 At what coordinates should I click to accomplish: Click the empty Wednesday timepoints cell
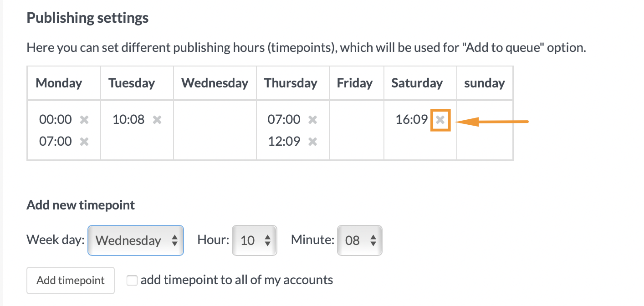pyautogui.click(x=215, y=130)
